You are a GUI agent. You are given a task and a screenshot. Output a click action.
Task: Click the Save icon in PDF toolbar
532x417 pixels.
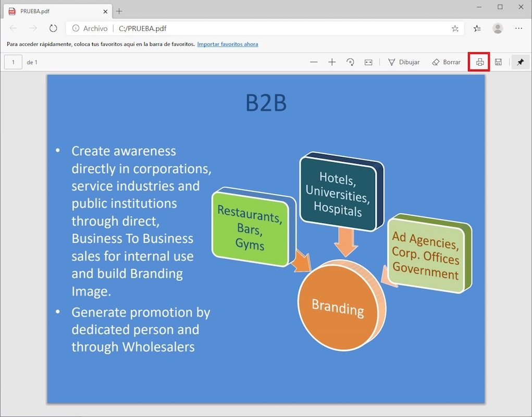[498, 62]
